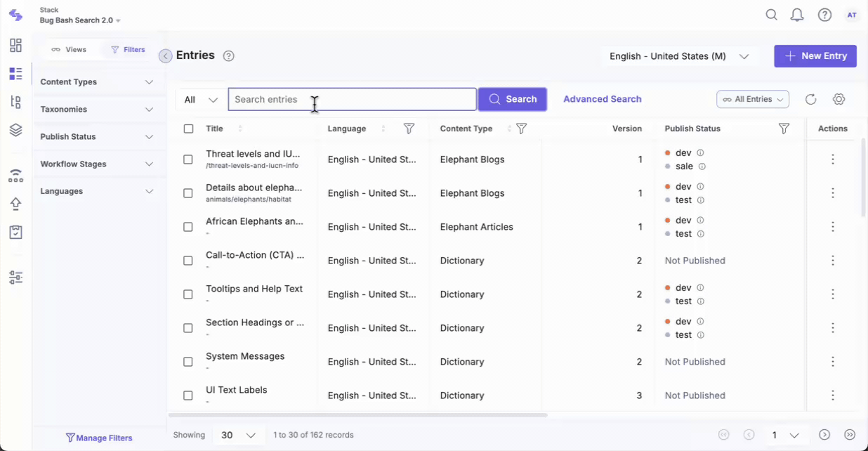Check the Call-to-Action (CTA) entry

click(188, 261)
